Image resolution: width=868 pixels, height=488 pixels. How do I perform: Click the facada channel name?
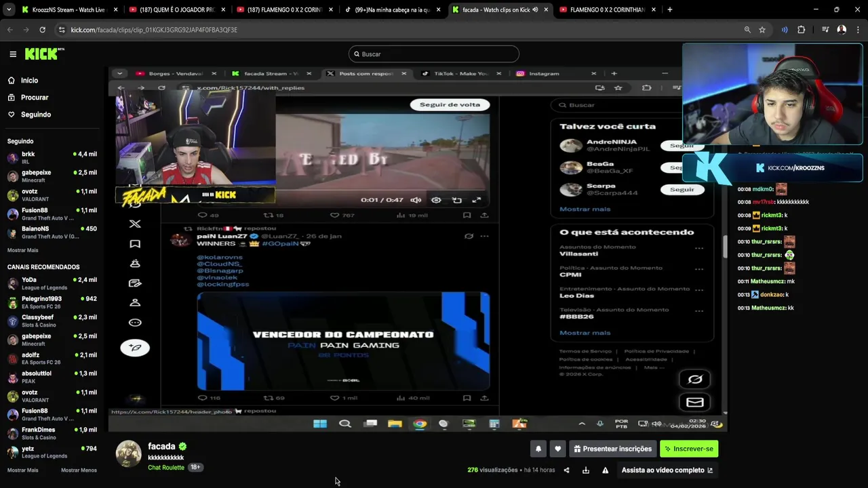pyautogui.click(x=161, y=447)
